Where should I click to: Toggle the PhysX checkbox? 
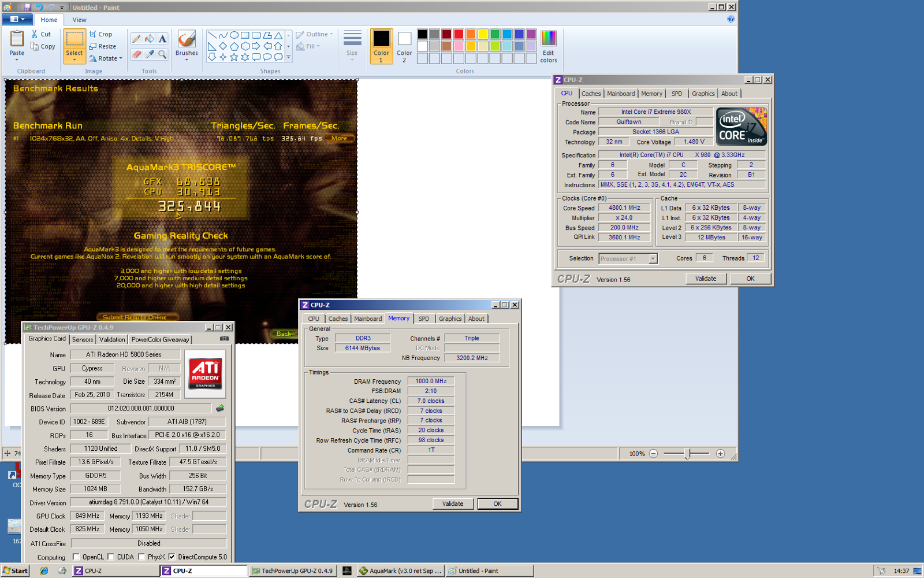point(141,557)
